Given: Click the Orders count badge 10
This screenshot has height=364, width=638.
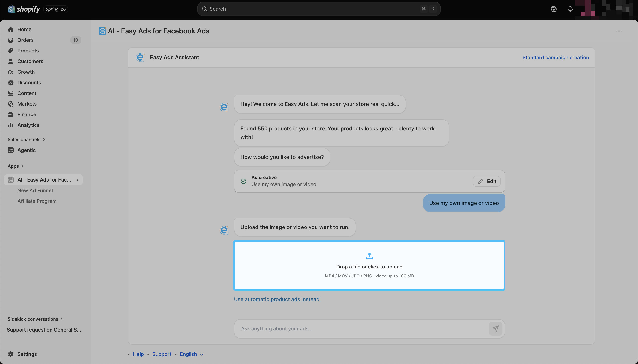Looking at the screenshot, I should coord(76,40).
